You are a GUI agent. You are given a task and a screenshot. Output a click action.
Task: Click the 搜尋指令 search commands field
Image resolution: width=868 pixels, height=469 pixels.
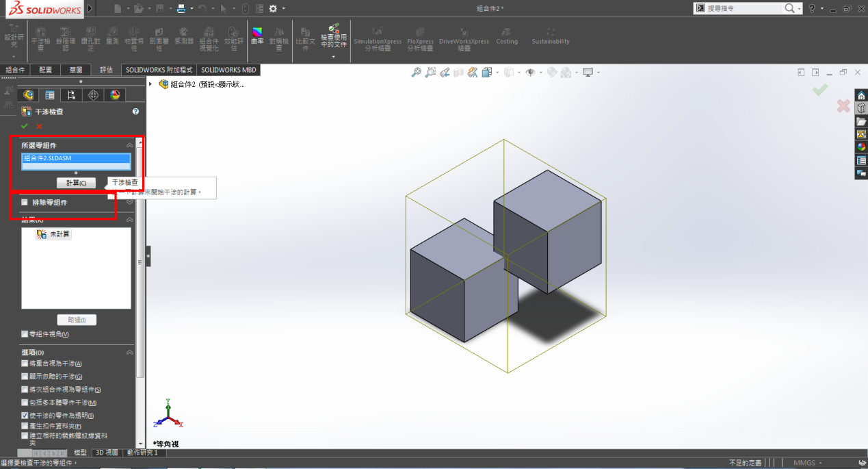[744, 8]
